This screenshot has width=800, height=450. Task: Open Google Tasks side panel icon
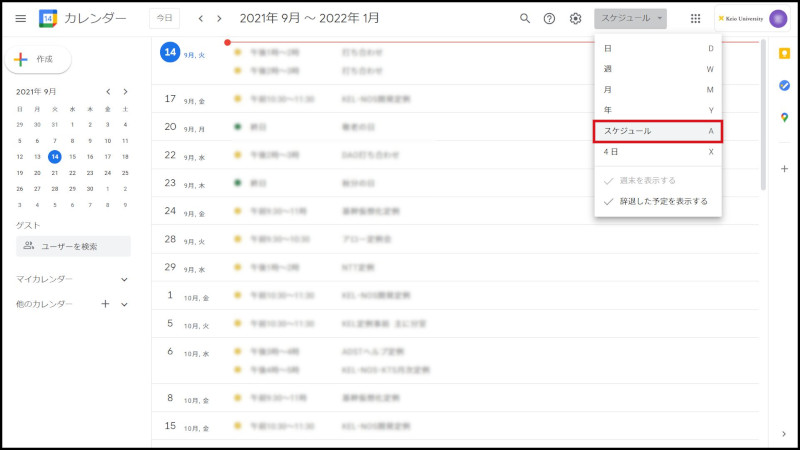(784, 85)
